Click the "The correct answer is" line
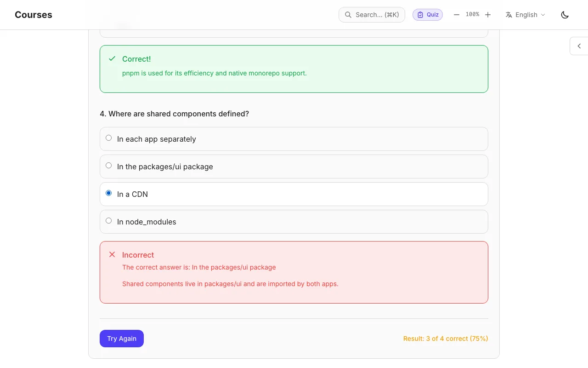 [x=199, y=267]
